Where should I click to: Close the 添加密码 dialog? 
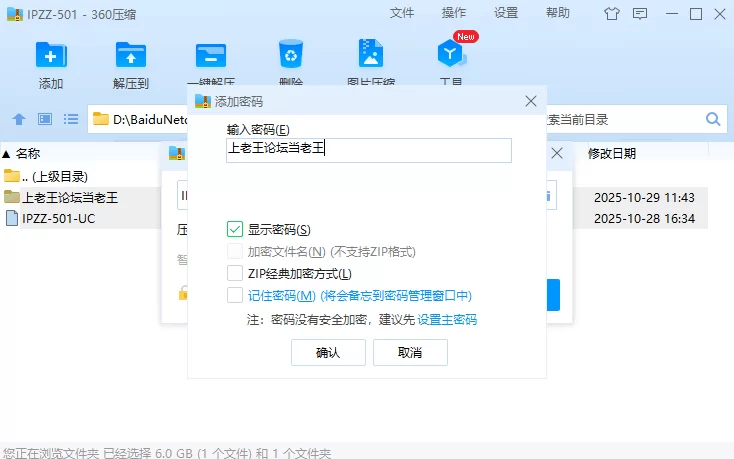(531, 101)
